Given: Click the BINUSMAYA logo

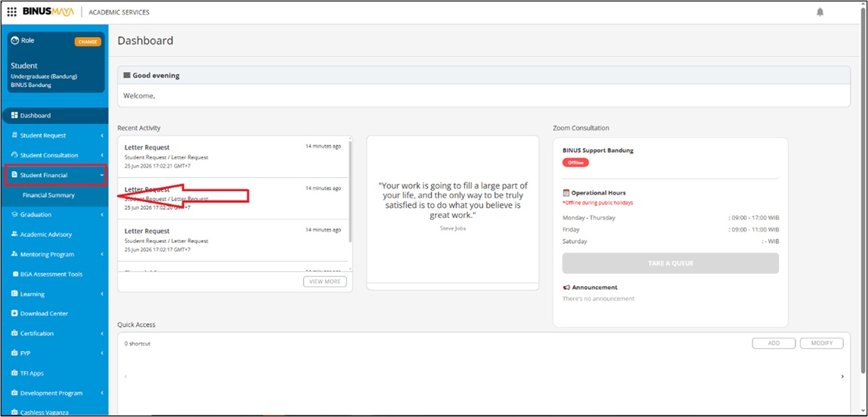Looking at the screenshot, I should tap(48, 11).
